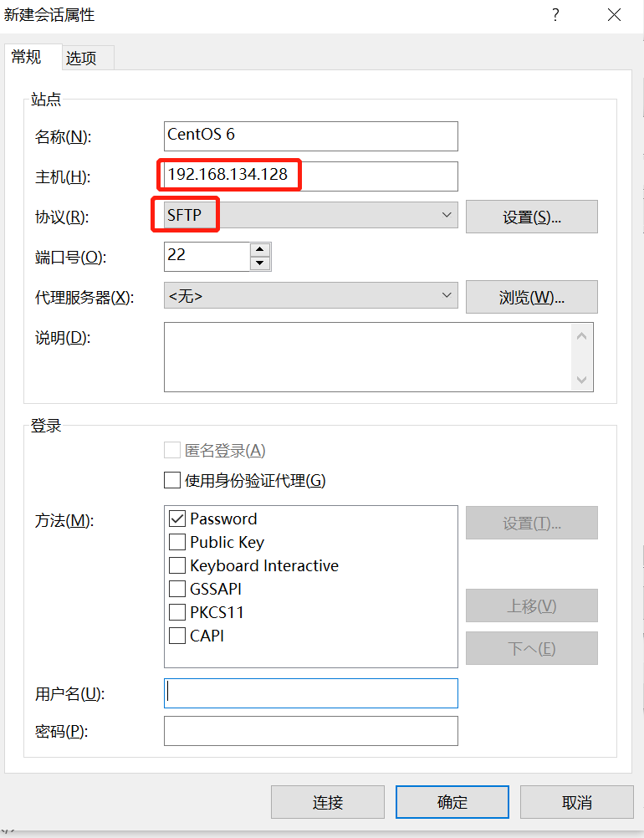Enable 使用身份验证代理 checkbox
This screenshot has height=838, width=644.
point(172,480)
